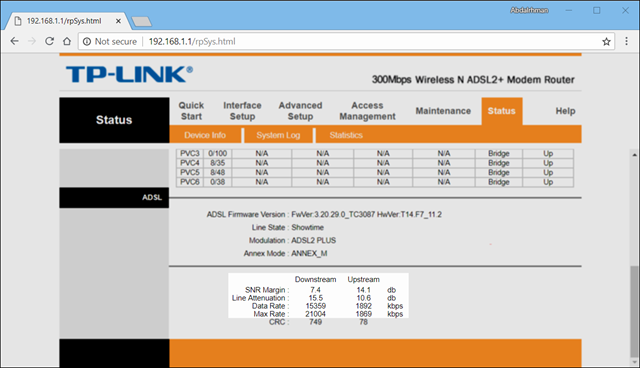Click the downstream CRC value 749
Screen dimensions: 640x368
(316, 322)
